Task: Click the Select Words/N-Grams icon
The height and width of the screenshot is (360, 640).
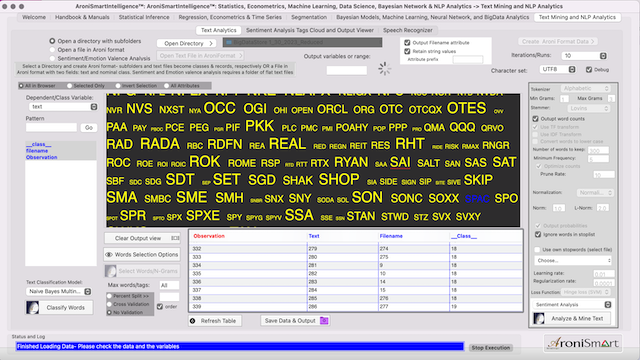Action: point(110,271)
